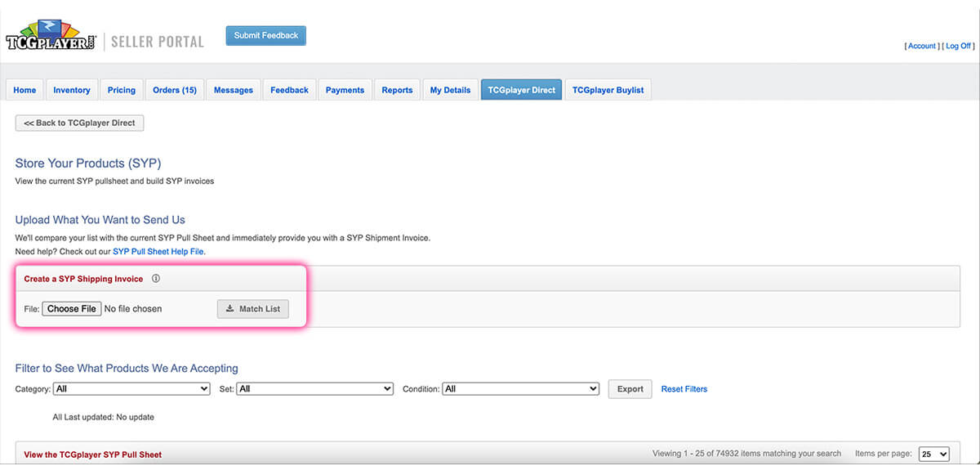Click the Choose File button
Image resolution: width=980 pixels, height=466 pixels.
tap(72, 309)
